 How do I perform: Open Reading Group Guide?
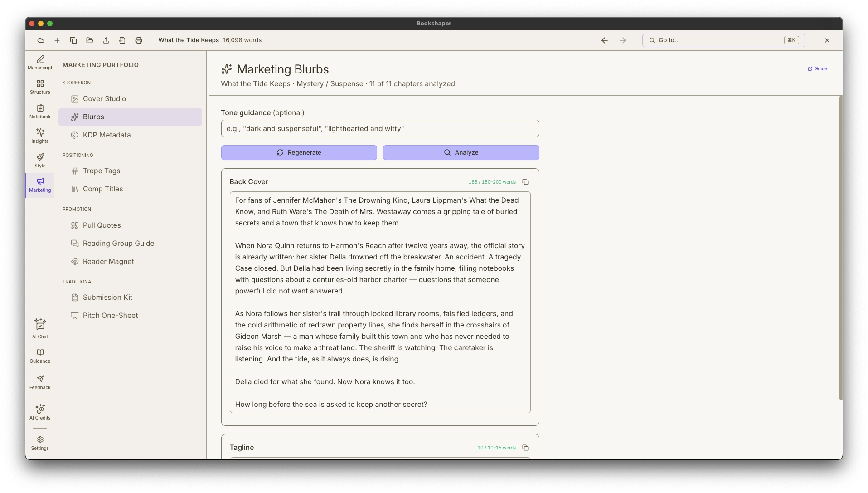tap(130, 244)
